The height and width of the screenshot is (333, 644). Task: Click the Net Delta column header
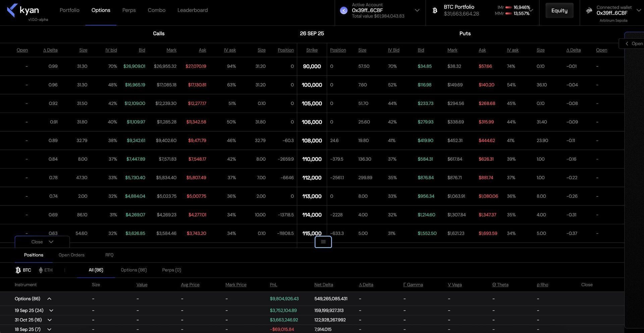[x=324, y=285]
